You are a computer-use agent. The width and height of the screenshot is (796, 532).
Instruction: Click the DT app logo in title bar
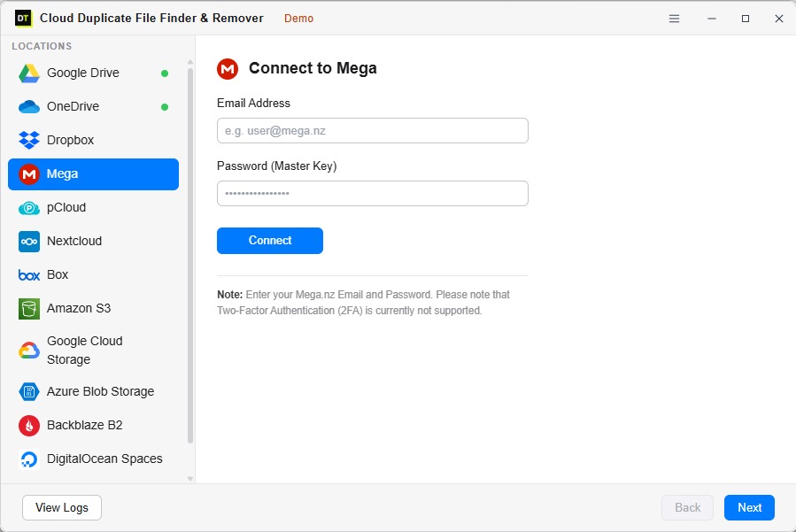(23, 19)
